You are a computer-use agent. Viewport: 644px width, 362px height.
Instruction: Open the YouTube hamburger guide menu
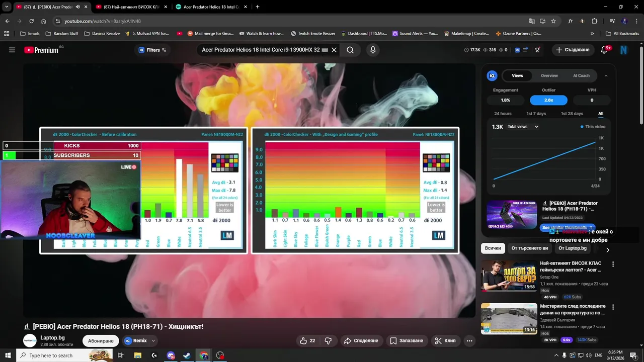(12, 50)
